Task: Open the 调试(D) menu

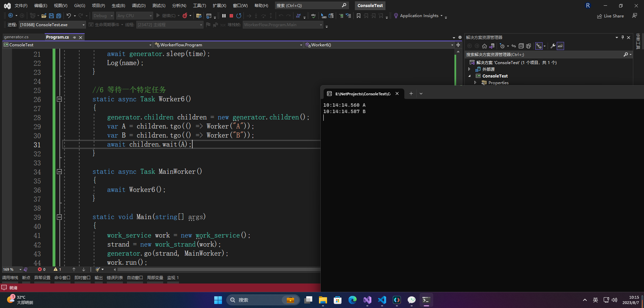Action: coord(139,5)
